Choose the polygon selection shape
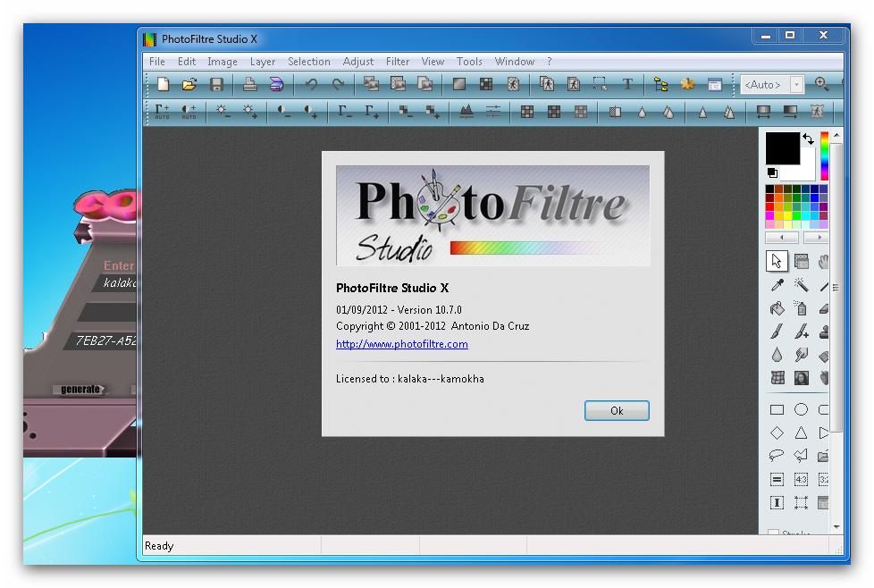Viewport: 874px width, 588px height. click(x=801, y=456)
